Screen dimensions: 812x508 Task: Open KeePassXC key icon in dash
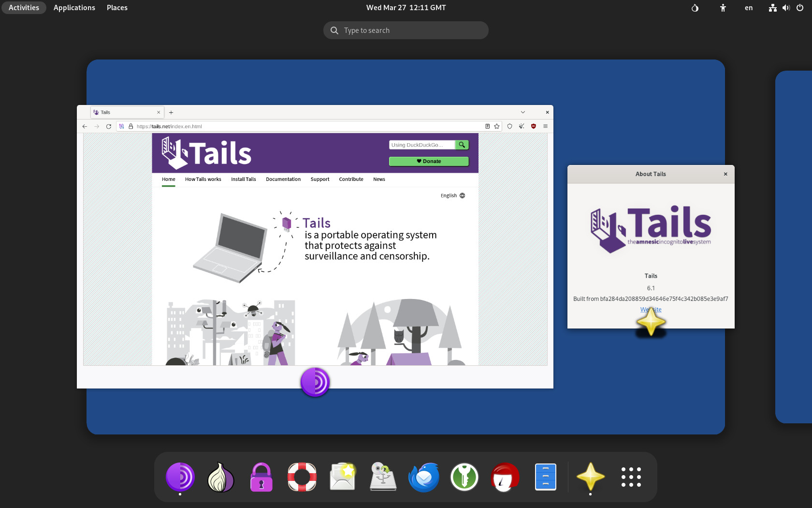click(x=464, y=477)
